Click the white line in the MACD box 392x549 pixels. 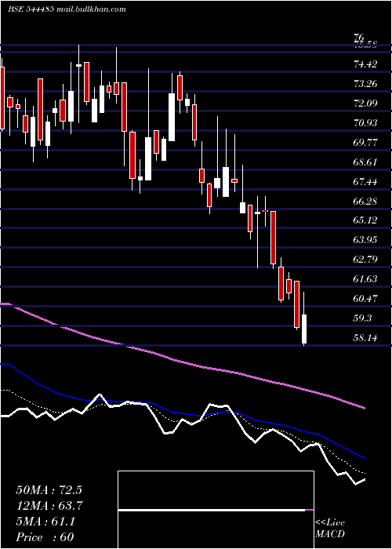click(212, 511)
